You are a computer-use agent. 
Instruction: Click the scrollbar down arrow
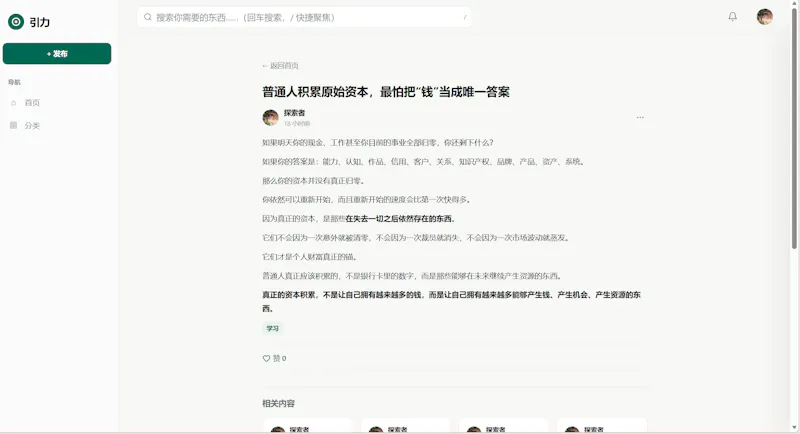794,428
